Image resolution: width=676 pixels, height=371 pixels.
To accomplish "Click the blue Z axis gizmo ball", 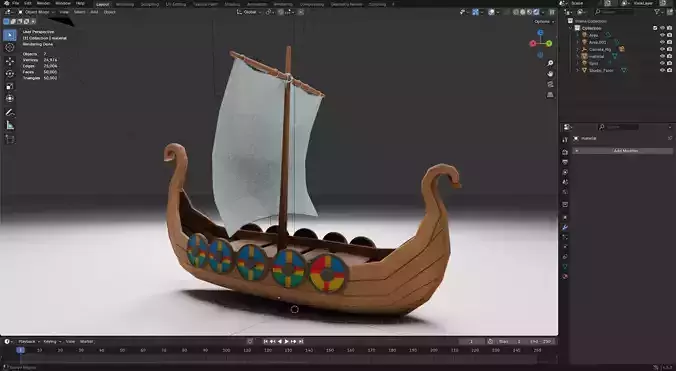I will (540, 33).
